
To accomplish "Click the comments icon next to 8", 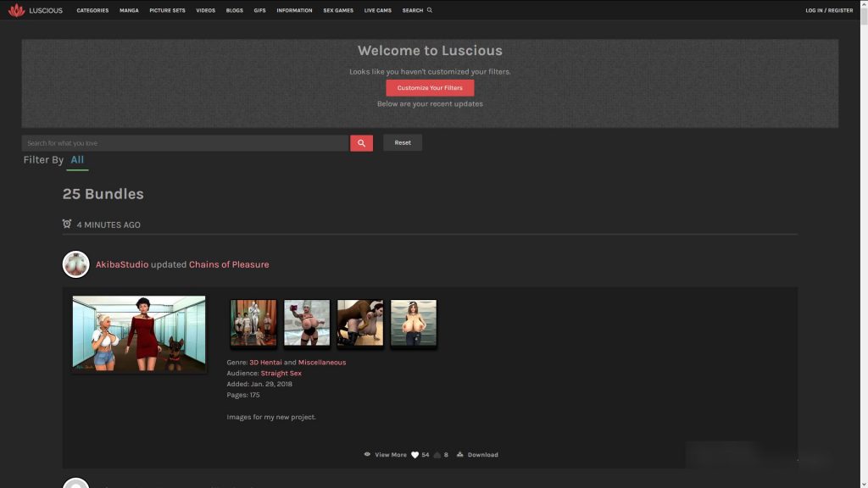I will 437,455.
